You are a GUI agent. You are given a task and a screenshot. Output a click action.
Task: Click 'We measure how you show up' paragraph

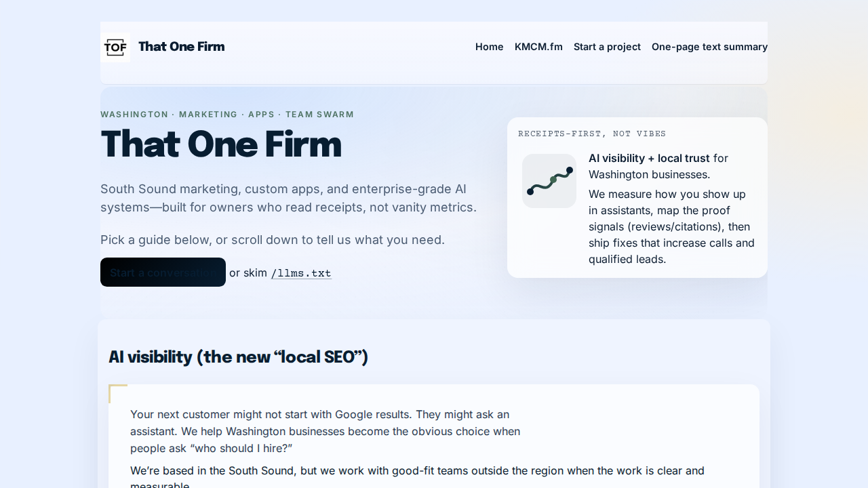671,226
